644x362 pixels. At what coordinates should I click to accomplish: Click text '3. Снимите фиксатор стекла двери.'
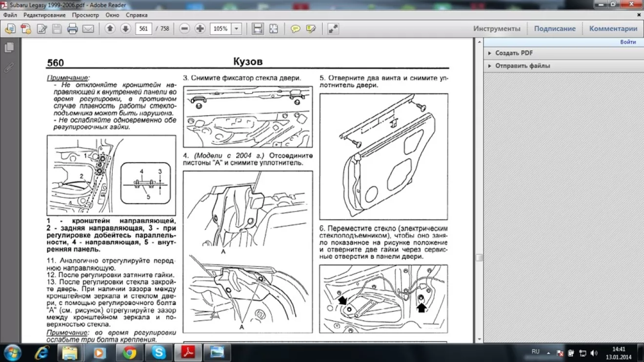click(x=242, y=78)
